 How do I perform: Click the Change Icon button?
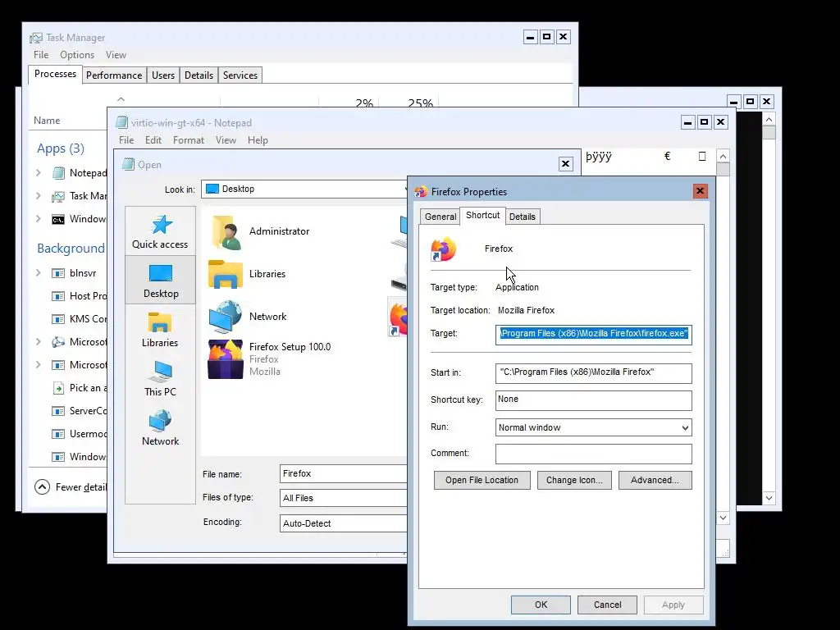click(574, 481)
